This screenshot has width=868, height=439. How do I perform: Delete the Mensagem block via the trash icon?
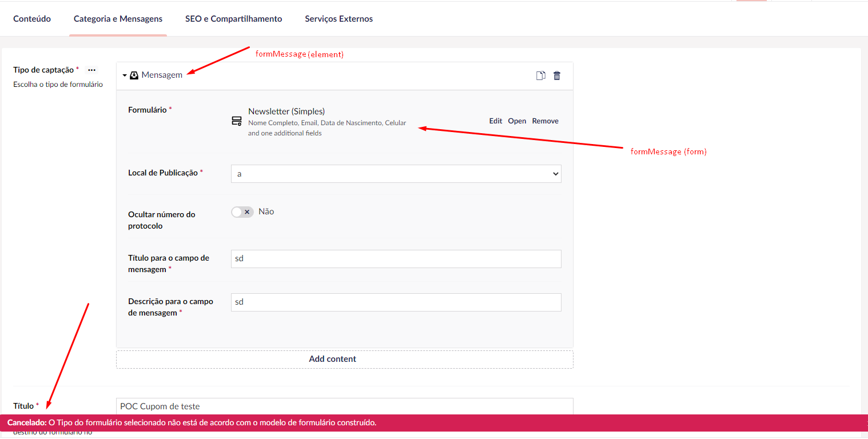pos(557,75)
